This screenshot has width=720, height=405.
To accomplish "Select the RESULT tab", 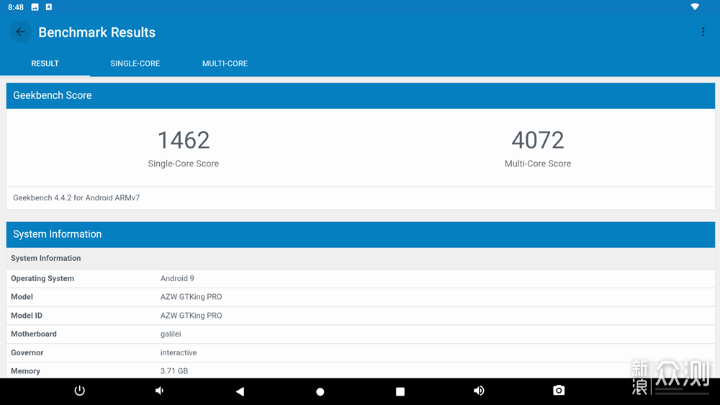I will point(45,63).
